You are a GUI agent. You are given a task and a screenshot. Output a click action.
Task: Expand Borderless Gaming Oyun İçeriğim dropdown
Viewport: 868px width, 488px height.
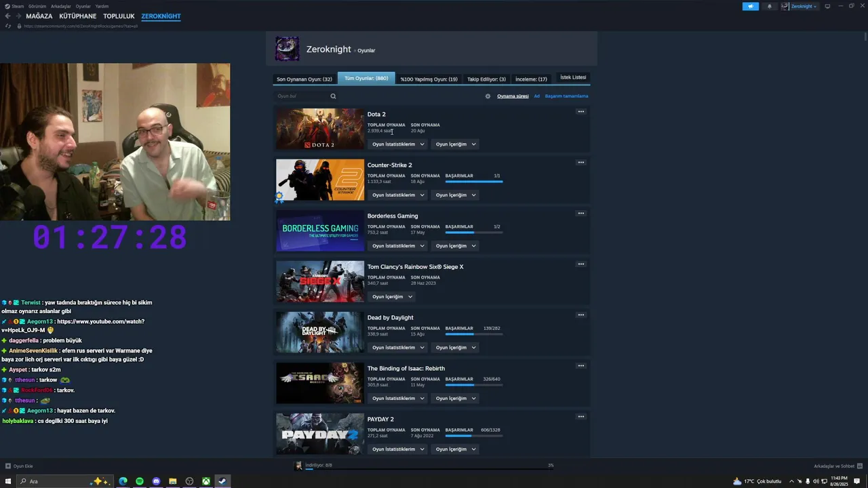click(456, 246)
